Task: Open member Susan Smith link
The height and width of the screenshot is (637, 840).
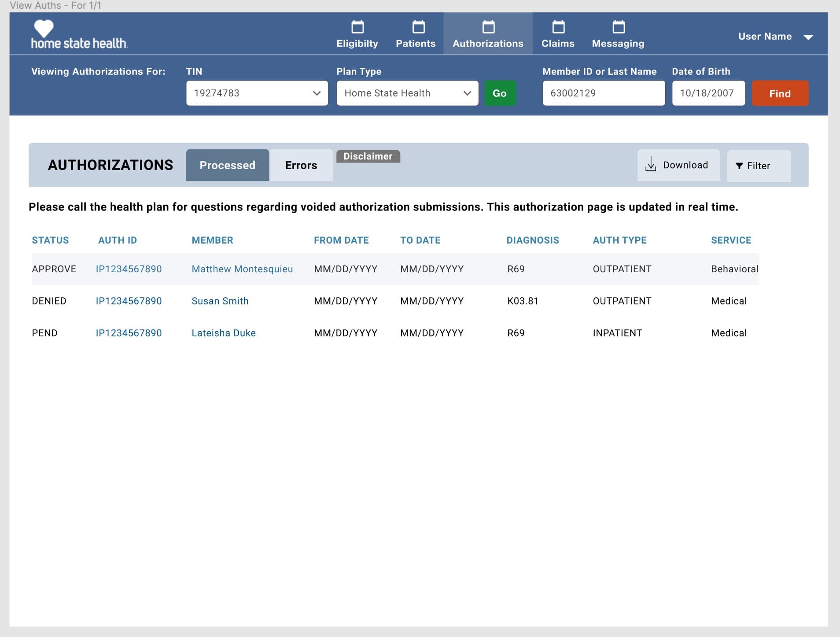Action: [x=220, y=301]
